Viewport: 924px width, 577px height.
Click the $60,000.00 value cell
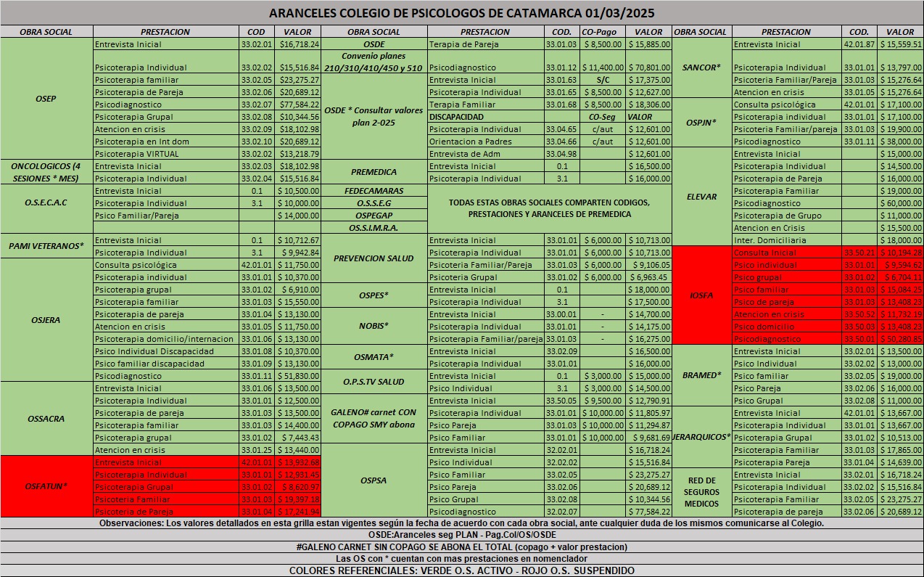tap(900, 203)
